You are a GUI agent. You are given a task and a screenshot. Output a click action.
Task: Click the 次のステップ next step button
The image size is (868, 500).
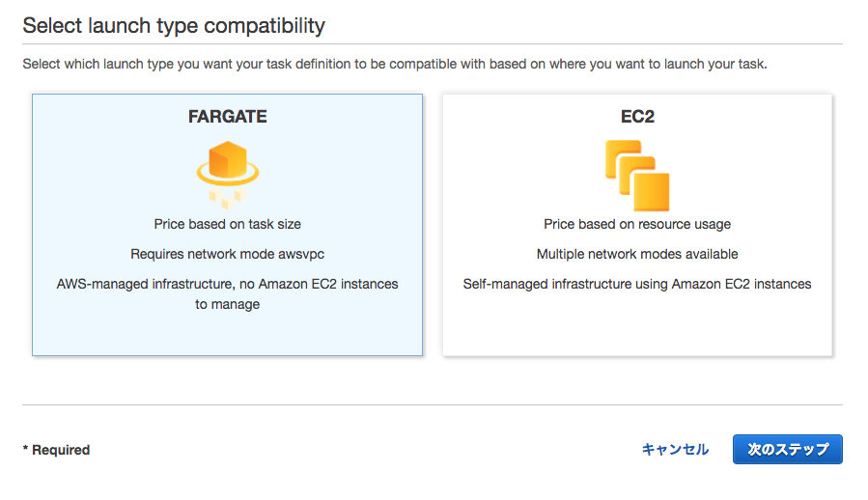(787, 449)
